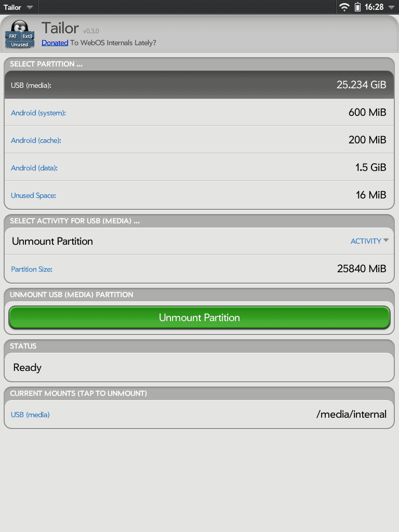Tap USB (media) mount to unmount
399x532 pixels.
tap(30, 415)
